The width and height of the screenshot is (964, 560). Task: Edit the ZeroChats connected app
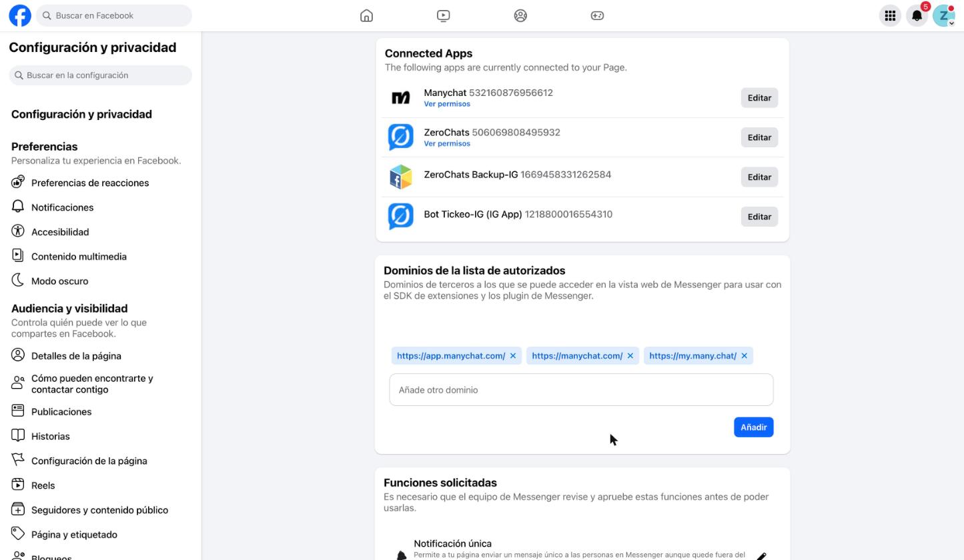tap(759, 137)
